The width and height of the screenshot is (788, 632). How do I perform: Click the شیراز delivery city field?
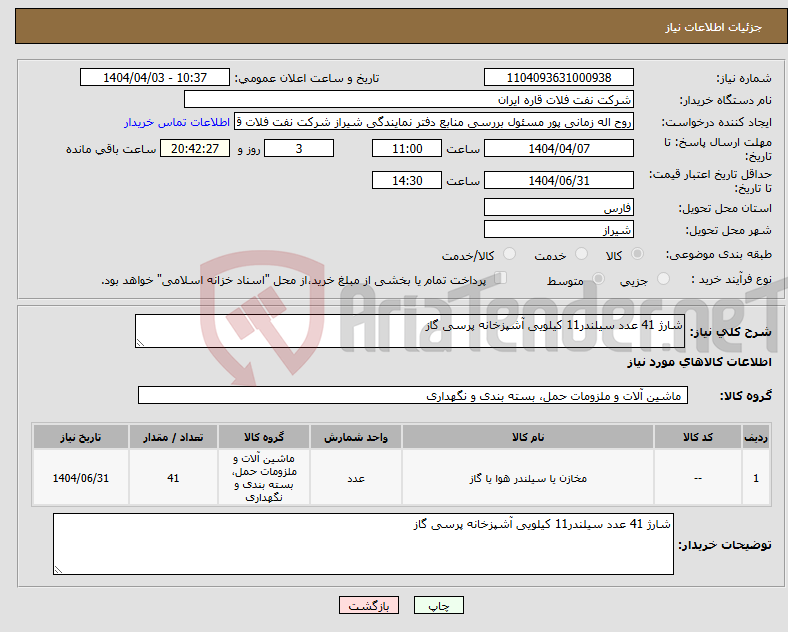[558, 230]
